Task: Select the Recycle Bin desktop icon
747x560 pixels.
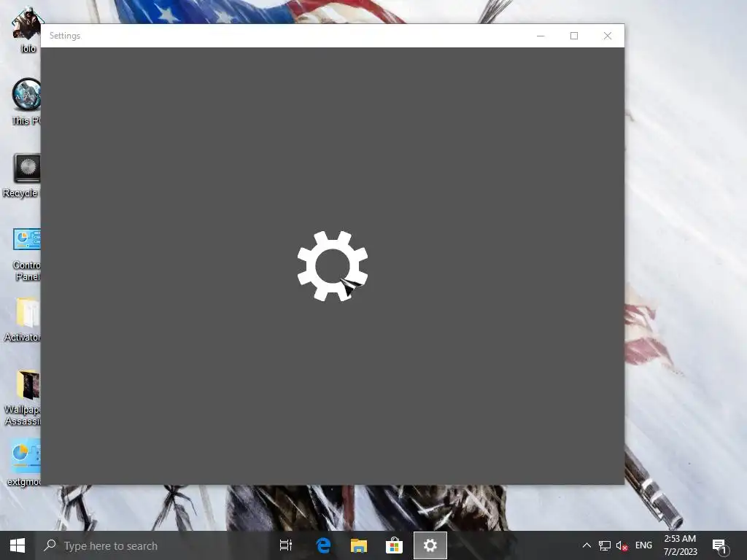Action: point(21,175)
